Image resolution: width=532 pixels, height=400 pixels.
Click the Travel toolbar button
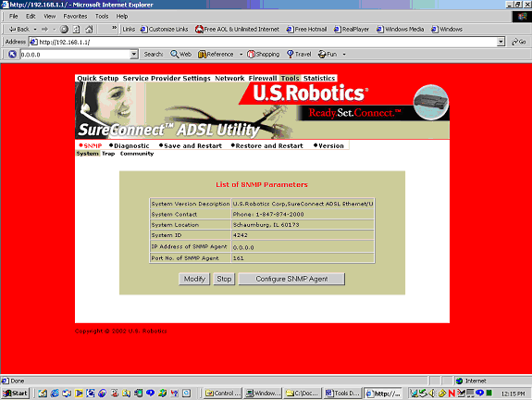tap(299, 55)
